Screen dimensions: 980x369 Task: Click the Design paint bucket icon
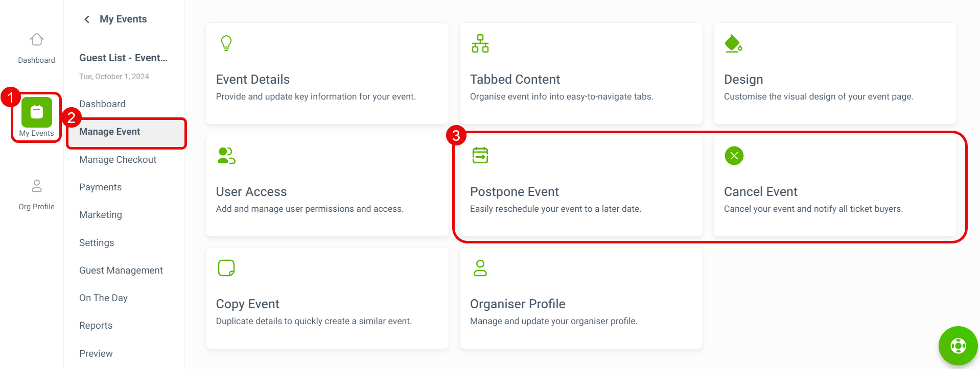[733, 44]
